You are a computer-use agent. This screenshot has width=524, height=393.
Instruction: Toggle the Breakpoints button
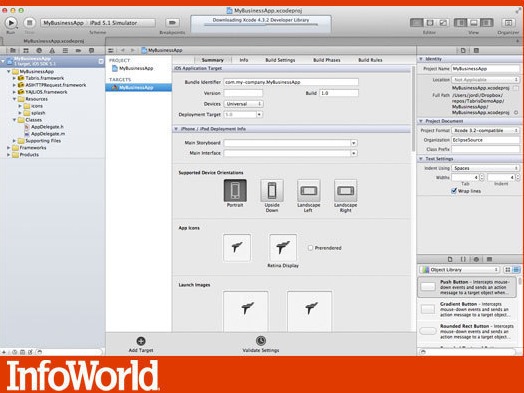click(172, 23)
